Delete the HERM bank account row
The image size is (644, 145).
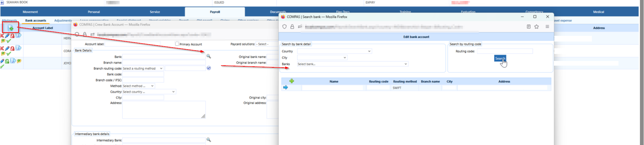(2, 35)
